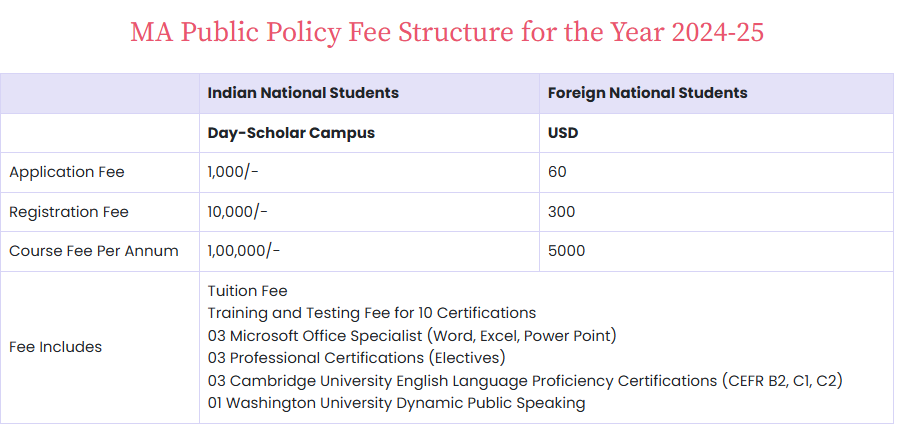Click the 300 USD registration fee value

pyautogui.click(x=562, y=212)
